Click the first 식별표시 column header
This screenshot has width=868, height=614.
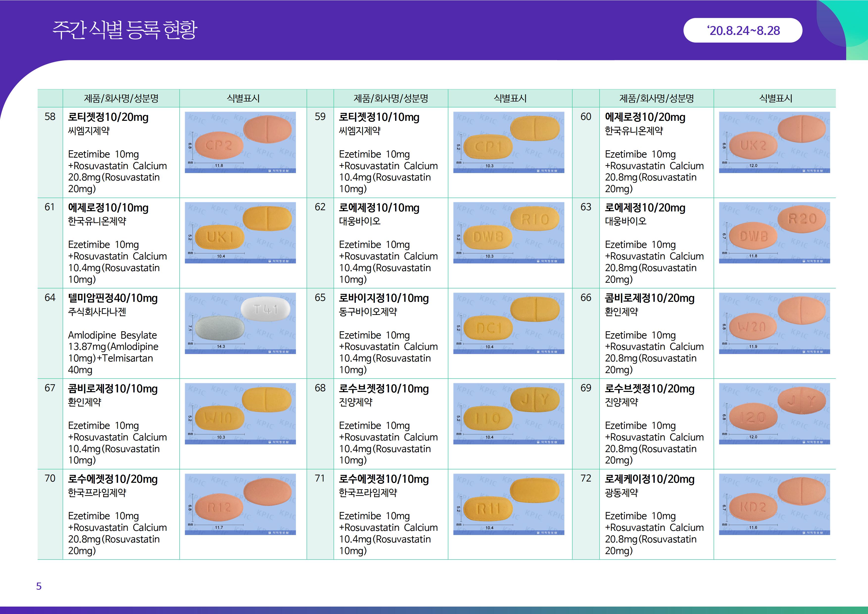point(243,98)
